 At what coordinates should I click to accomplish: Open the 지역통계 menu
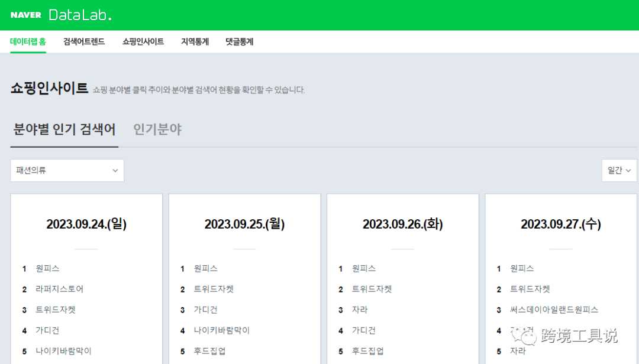(x=195, y=41)
